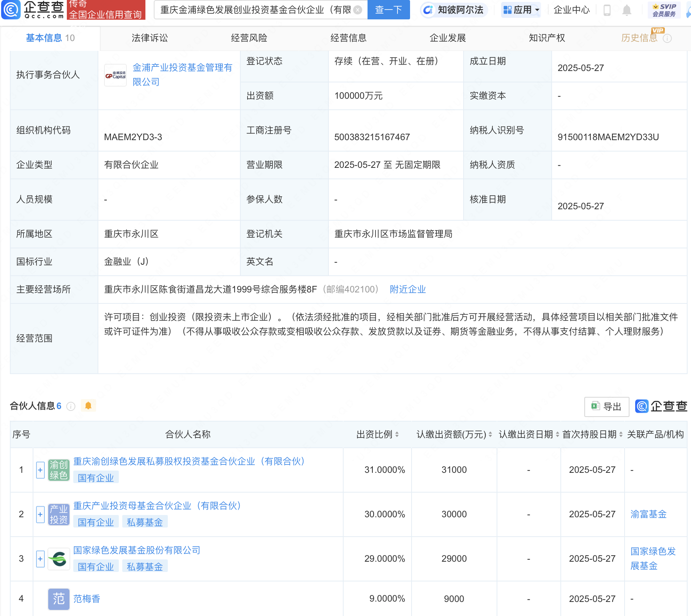This screenshot has width=691, height=616.
Task: Expand row 1 重庆渝创绿色发展 partner
Action: pos(40,470)
